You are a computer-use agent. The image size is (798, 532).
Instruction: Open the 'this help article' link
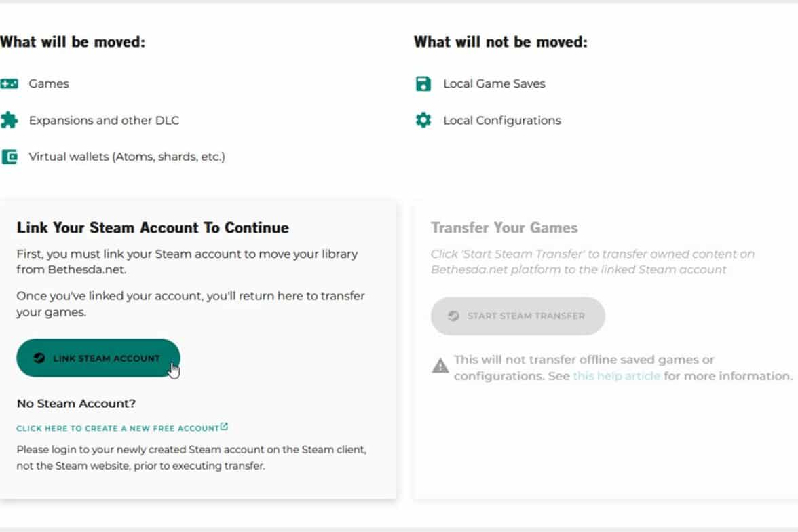pos(616,376)
